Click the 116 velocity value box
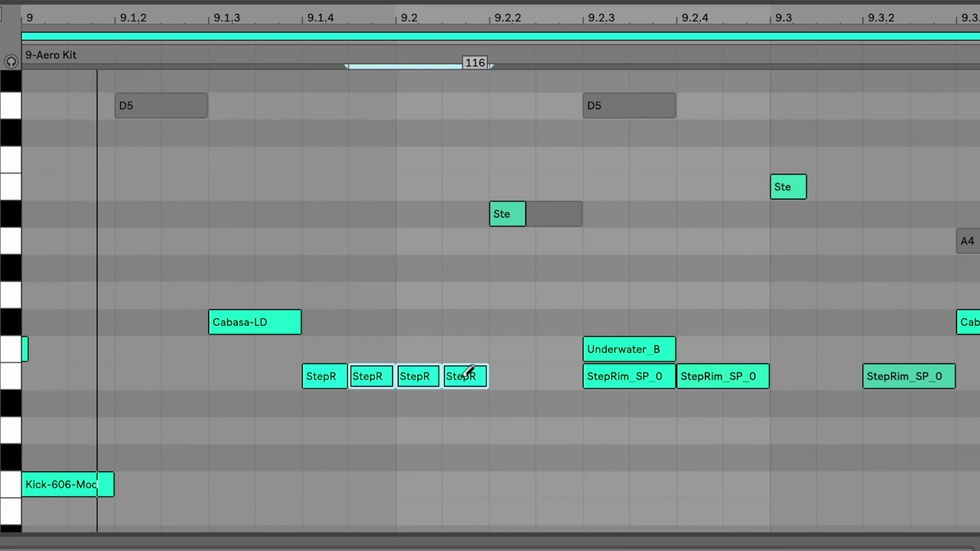The width and height of the screenshot is (980, 551). click(x=475, y=63)
